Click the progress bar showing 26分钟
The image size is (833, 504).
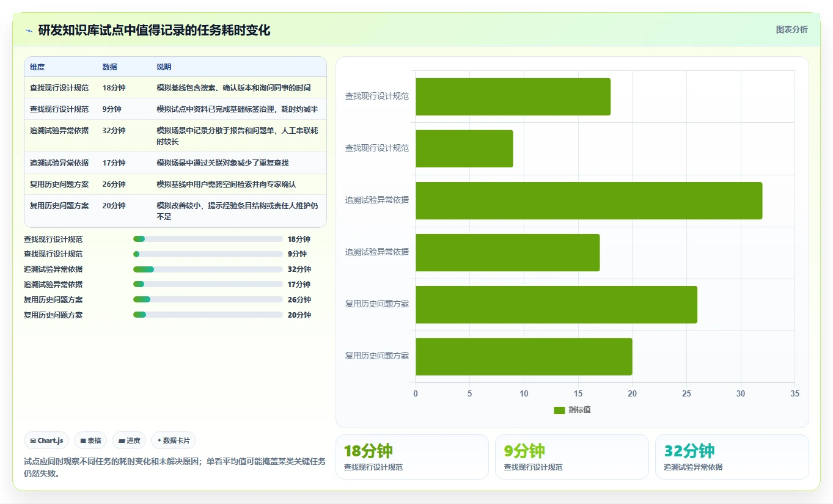[208, 300]
